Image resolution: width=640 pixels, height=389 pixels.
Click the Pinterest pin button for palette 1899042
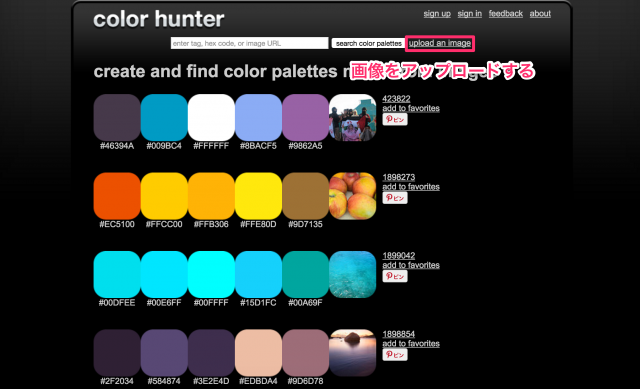coord(395,276)
